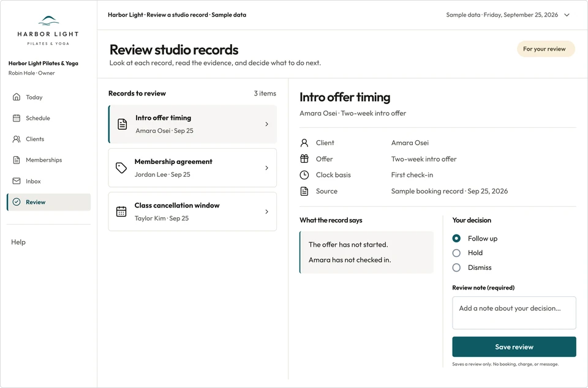Click 'Sample data · Friday, September 25, 2026' text
The height and width of the screenshot is (388, 588).
[x=502, y=15]
